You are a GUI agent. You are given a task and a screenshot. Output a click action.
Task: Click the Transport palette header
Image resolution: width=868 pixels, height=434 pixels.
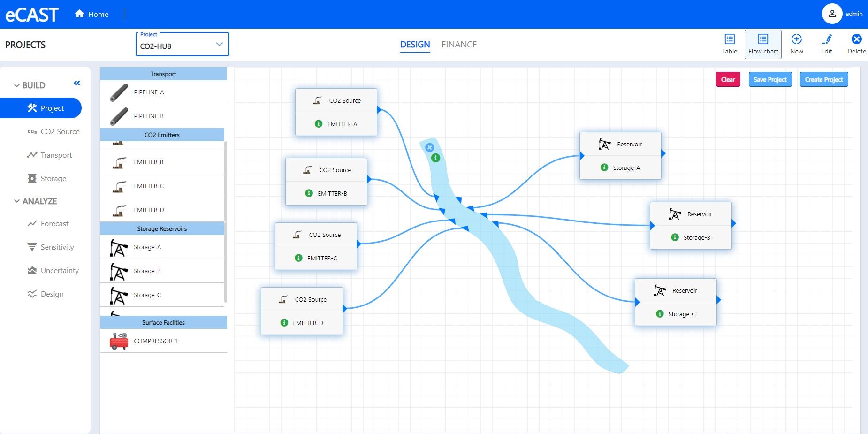pyautogui.click(x=163, y=74)
